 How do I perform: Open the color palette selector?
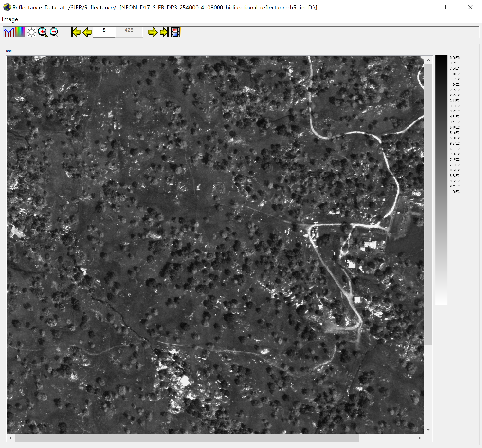pos(20,32)
